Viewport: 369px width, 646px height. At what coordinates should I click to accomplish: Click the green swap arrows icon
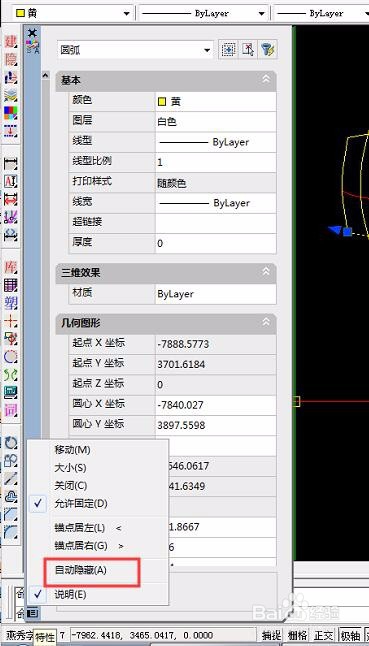click(x=11, y=374)
